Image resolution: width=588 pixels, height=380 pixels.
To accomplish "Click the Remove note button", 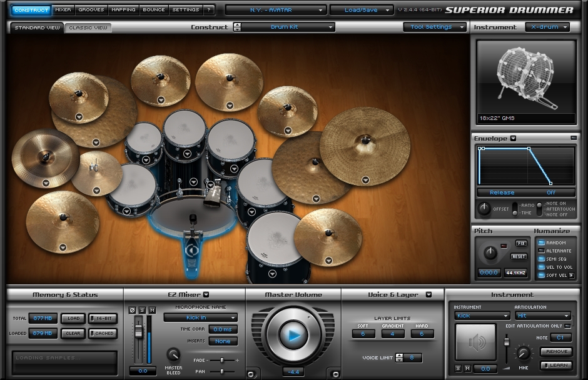I will tap(557, 351).
